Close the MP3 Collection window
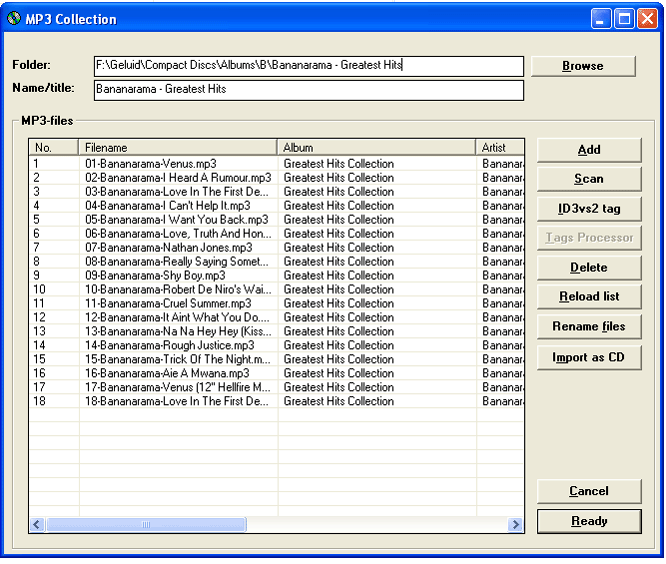 (647, 19)
